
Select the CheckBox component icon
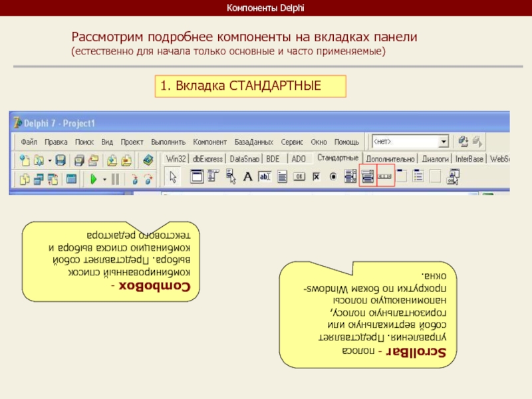click(317, 176)
